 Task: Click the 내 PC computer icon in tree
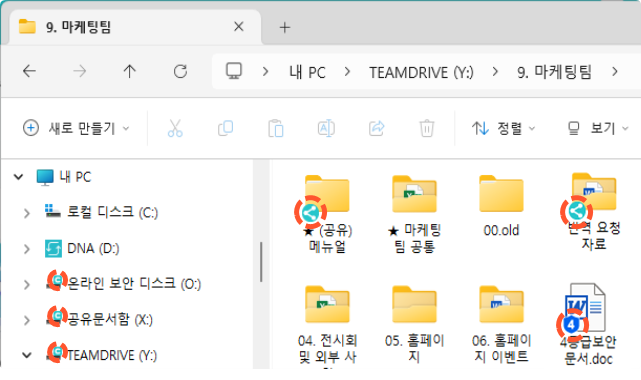[x=45, y=177]
